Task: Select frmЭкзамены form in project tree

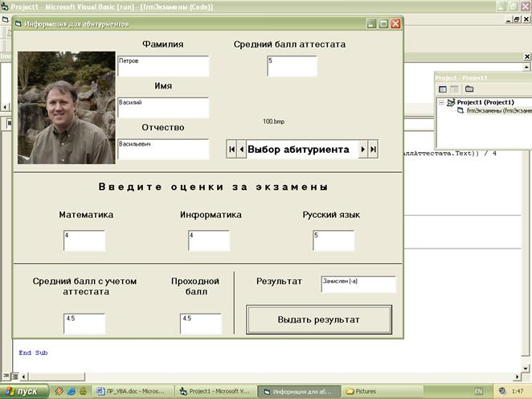Action: pyautogui.click(x=498, y=111)
